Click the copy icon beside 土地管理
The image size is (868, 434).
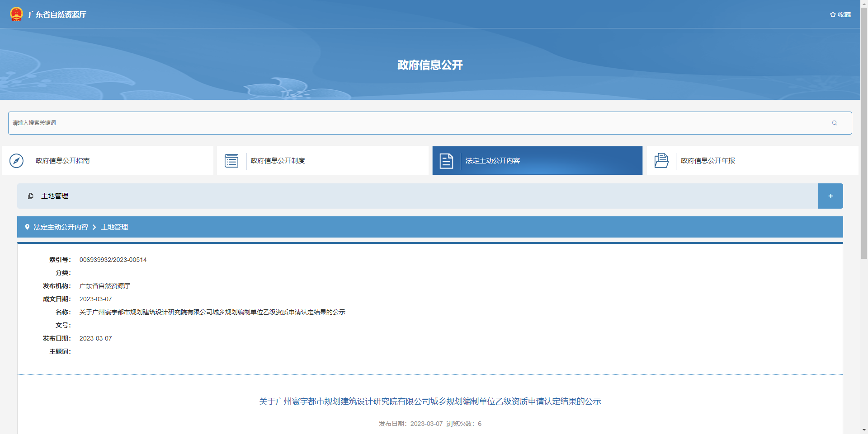pyautogui.click(x=31, y=196)
